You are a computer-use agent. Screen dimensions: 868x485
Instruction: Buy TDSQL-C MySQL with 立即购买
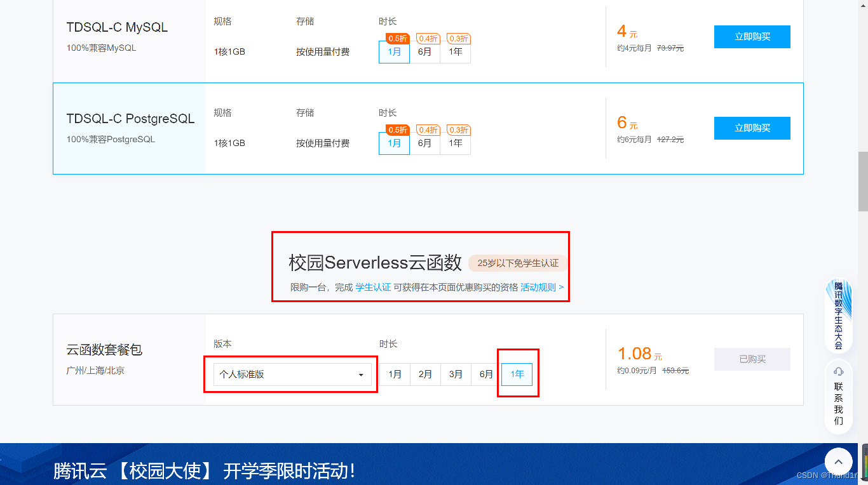tap(752, 37)
